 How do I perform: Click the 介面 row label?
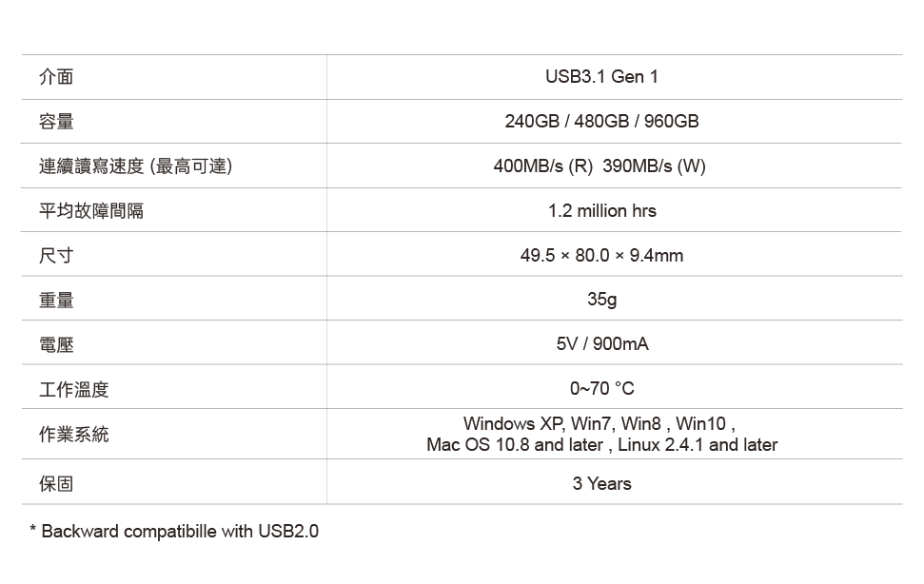pyautogui.click(x=56, y=77)
